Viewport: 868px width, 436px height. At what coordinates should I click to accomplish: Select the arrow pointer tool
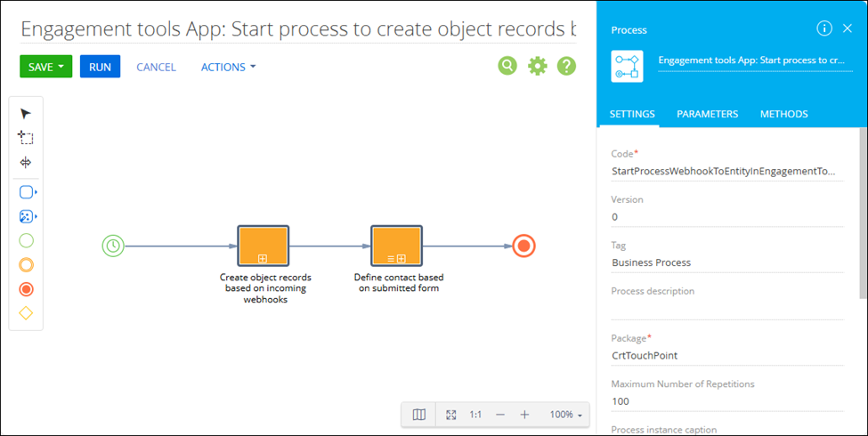(x=26, y=113)
